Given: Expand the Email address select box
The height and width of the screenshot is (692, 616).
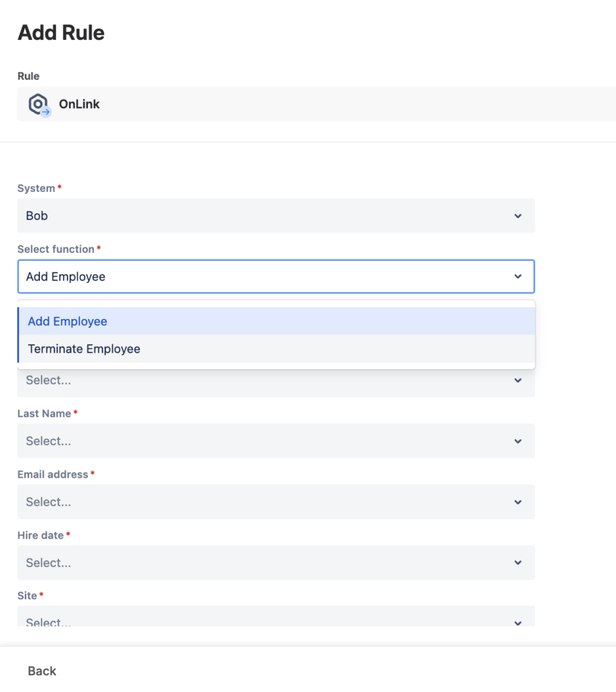Looking at the screenshot, I should coord(270,502).
